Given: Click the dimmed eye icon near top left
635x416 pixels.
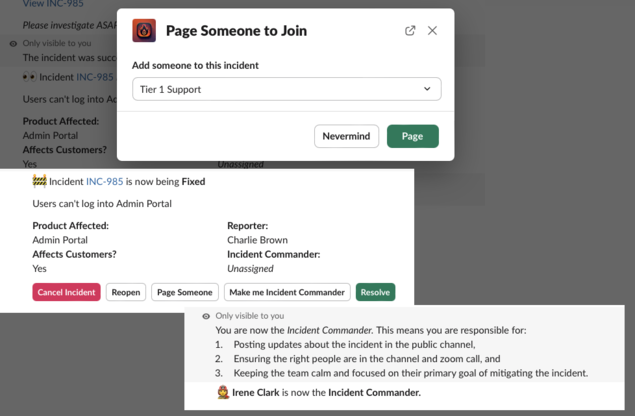Looking at the screenshot, I should [x=13, y=43].
